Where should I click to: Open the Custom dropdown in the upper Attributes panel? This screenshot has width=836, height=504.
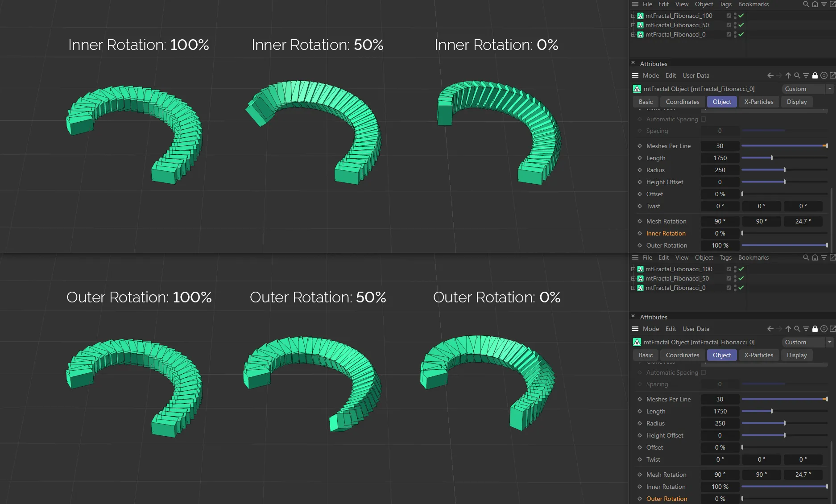click(807, 89)
